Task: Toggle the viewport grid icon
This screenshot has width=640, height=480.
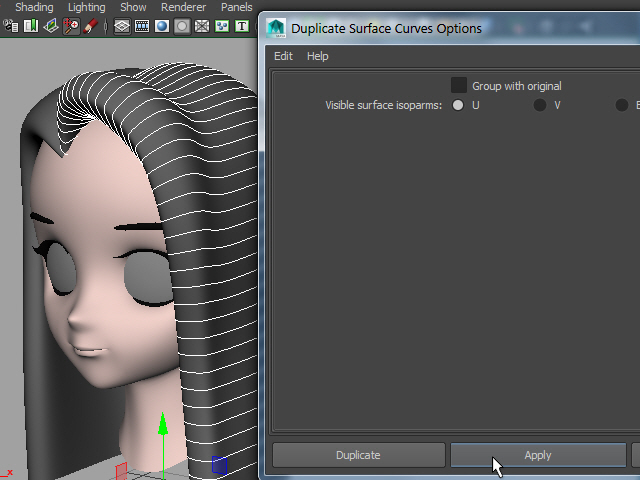Action: (x=122, y=26)
